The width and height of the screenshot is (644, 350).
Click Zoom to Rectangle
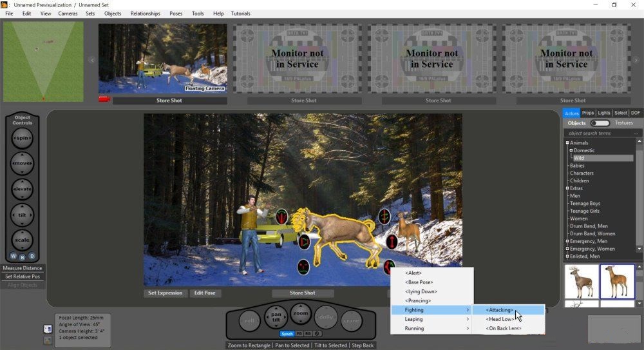point(249,345)
